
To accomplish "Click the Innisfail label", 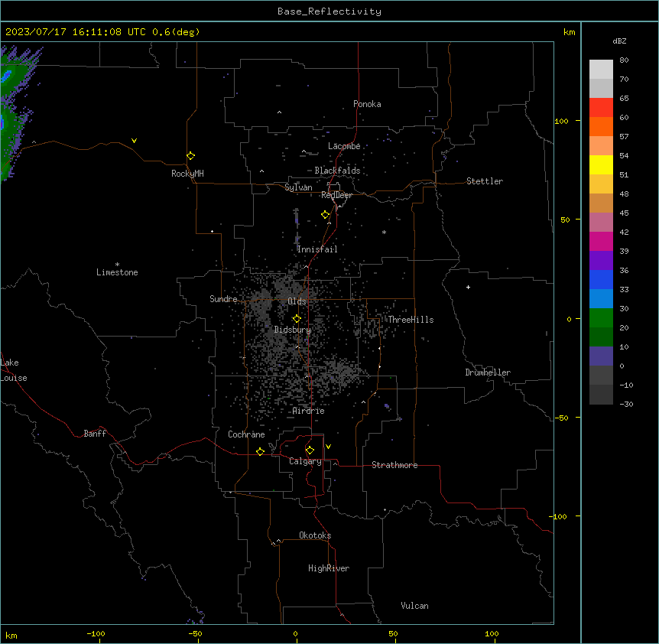I will 317,249.
